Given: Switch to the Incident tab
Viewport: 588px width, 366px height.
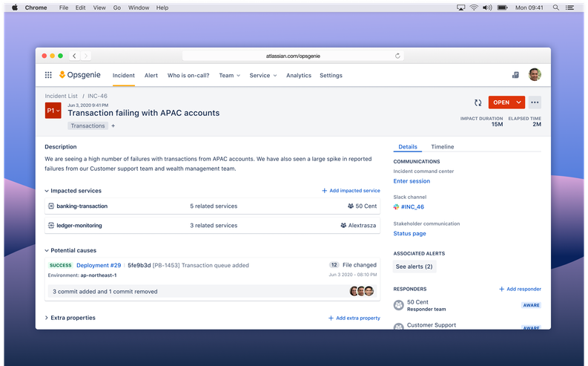Looking at the screenshot, I should click(124, 76).
